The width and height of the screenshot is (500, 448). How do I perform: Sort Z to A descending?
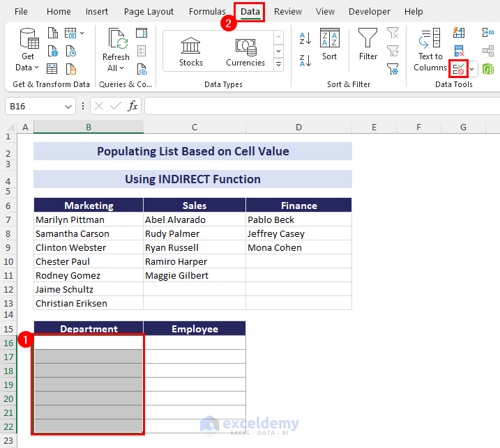pos(305,60)
